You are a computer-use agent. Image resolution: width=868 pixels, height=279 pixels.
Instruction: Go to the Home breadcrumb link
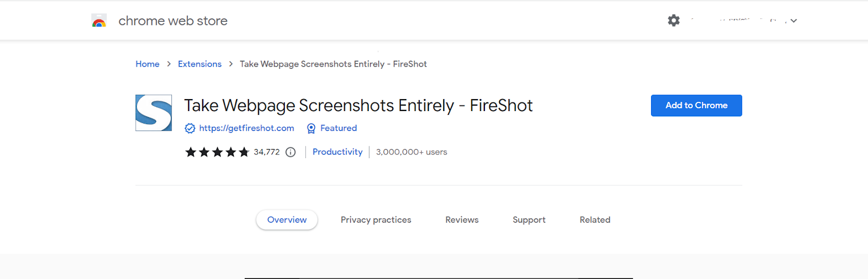[148, 64]
